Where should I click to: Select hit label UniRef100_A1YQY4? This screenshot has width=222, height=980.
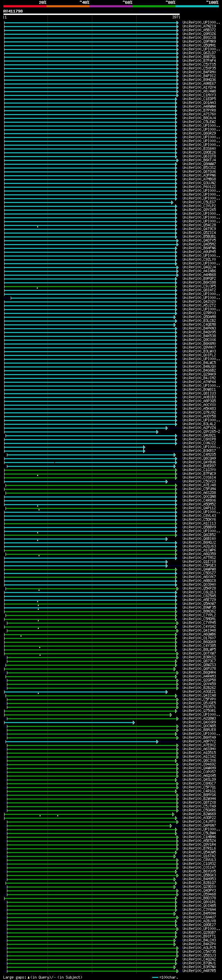pos(199,87)
